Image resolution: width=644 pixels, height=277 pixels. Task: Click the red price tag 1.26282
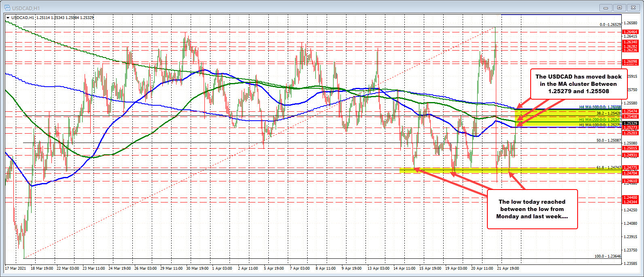pyautogui.click(x=631, y=47)
